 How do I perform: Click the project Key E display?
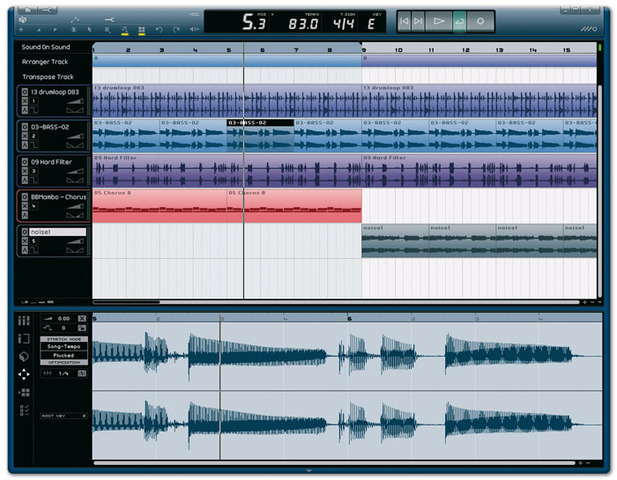coord(371,24)
